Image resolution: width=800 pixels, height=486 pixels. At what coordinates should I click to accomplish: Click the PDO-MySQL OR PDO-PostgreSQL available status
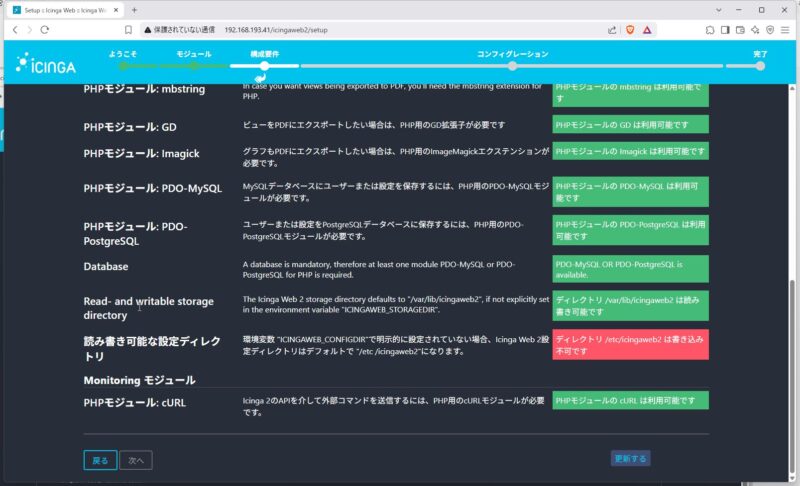coord(630,269)
